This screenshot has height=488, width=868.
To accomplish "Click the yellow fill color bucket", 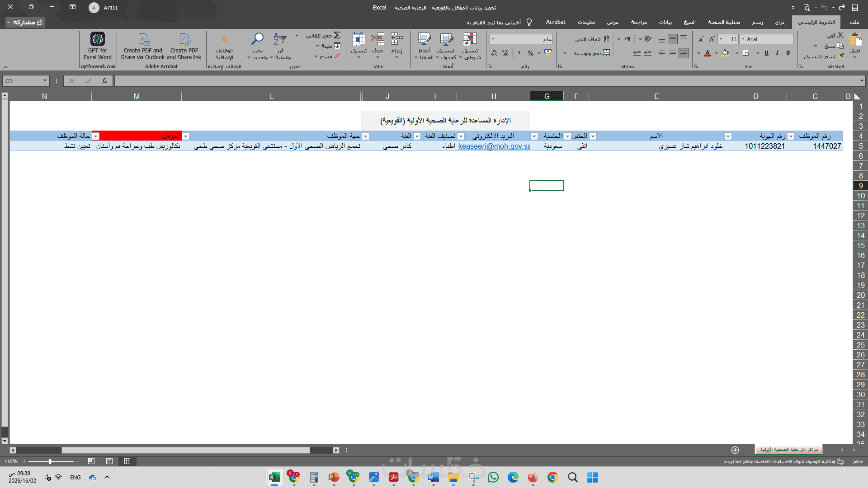I will (725, 53).
